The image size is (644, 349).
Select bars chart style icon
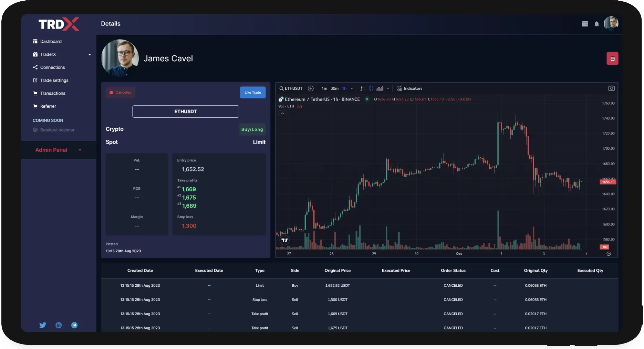click(x=362, y=88)
